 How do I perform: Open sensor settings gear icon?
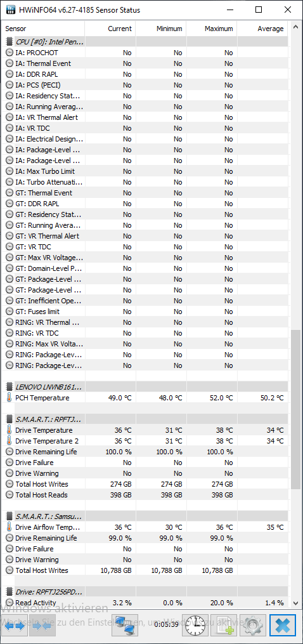(x=253, y=625)
